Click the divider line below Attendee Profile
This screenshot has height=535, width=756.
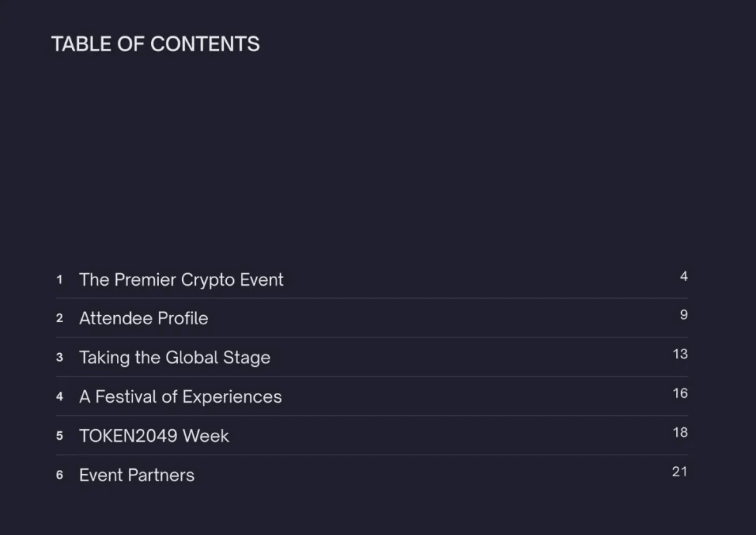tap(372, 338)
